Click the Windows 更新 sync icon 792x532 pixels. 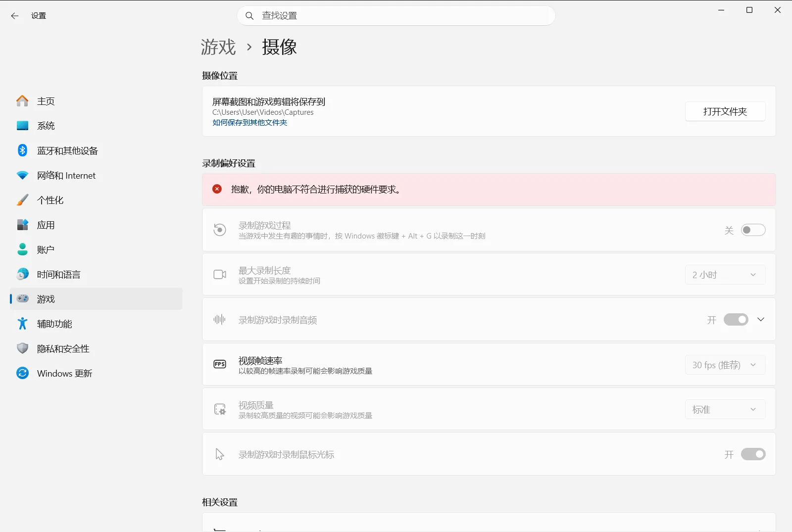pos(22,373)
